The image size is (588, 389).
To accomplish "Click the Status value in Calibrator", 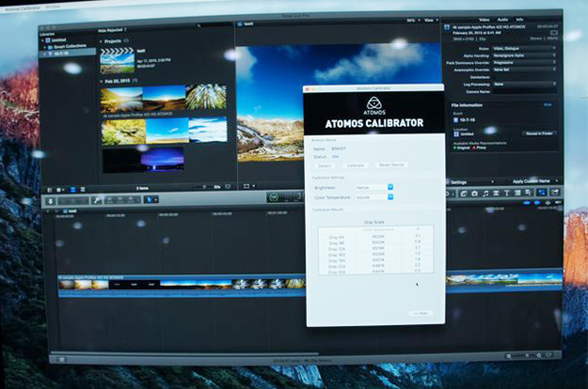I will coord(335,157).
